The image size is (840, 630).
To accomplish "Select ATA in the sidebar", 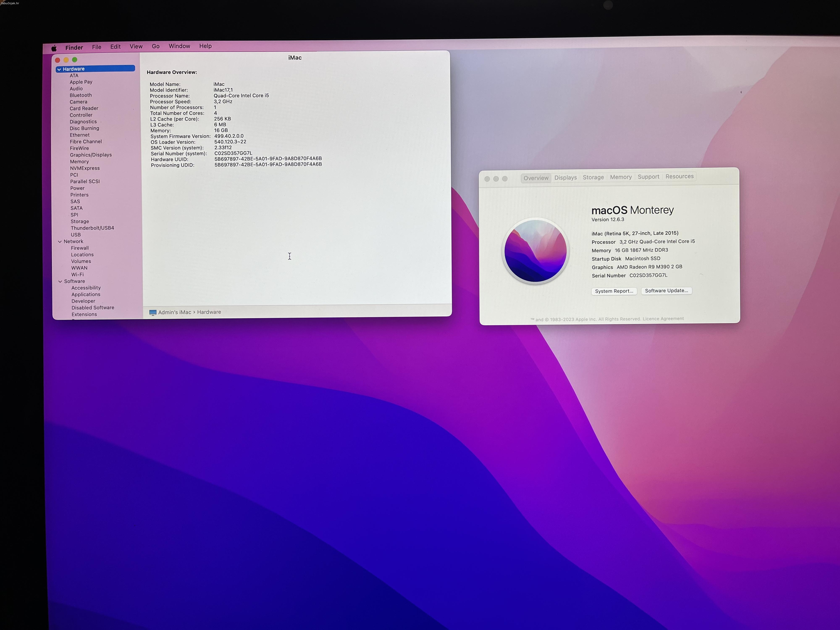I will pyautogui.click(x=74, y=76).
